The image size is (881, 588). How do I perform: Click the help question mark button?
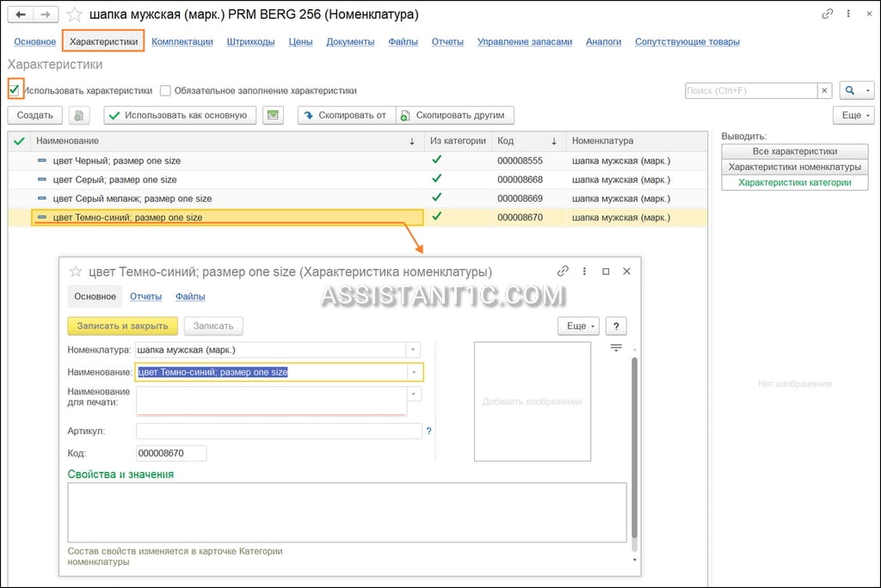616,326
